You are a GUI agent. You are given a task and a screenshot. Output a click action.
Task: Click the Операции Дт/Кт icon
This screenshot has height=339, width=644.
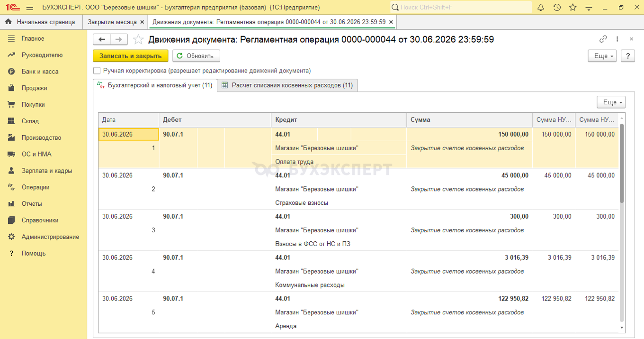(x=11, y=187)
